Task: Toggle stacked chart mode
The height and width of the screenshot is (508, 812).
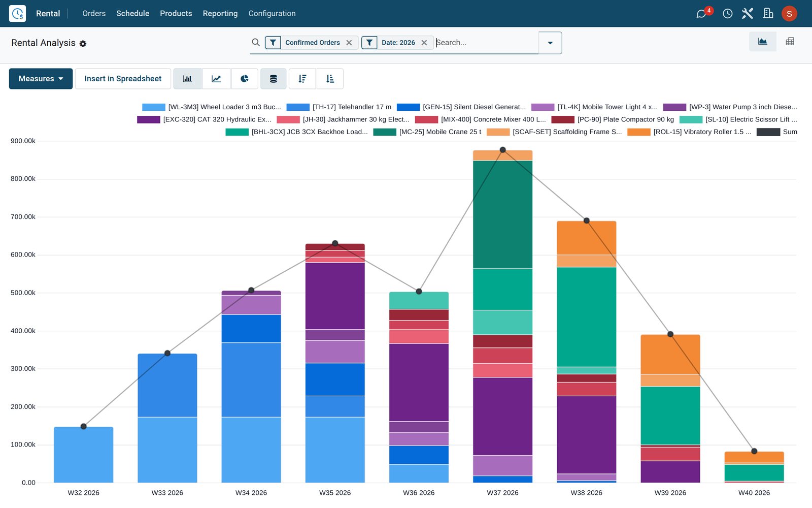Action: click(274, 79)
